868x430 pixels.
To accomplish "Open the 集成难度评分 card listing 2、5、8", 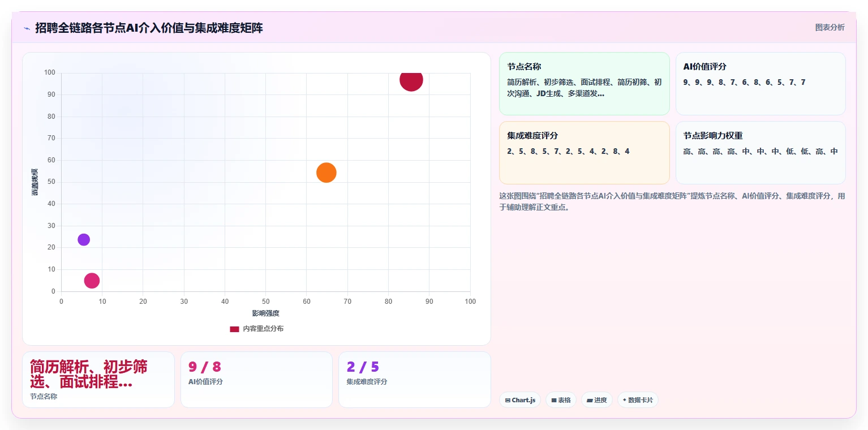I will click(x=584, y=153).
